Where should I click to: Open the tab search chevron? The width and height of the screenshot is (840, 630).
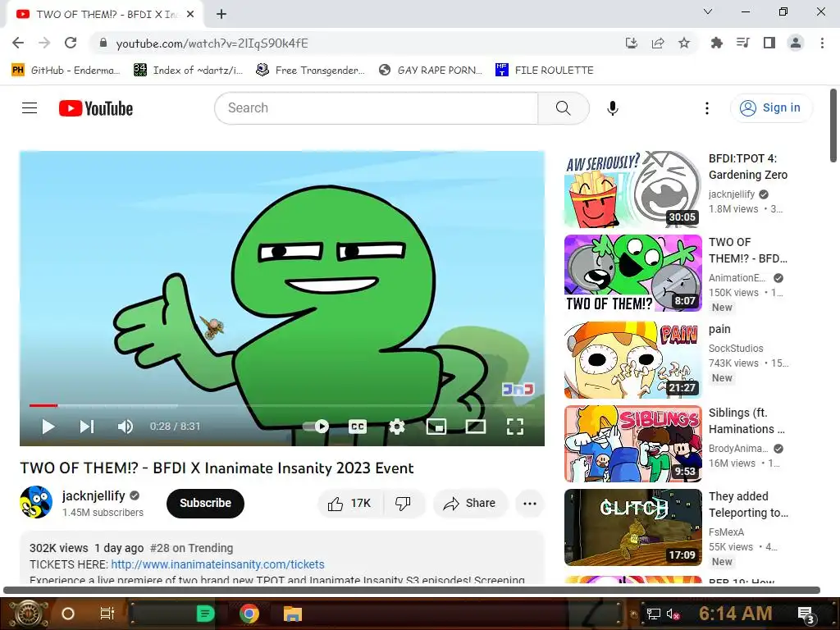coord(708,11)
